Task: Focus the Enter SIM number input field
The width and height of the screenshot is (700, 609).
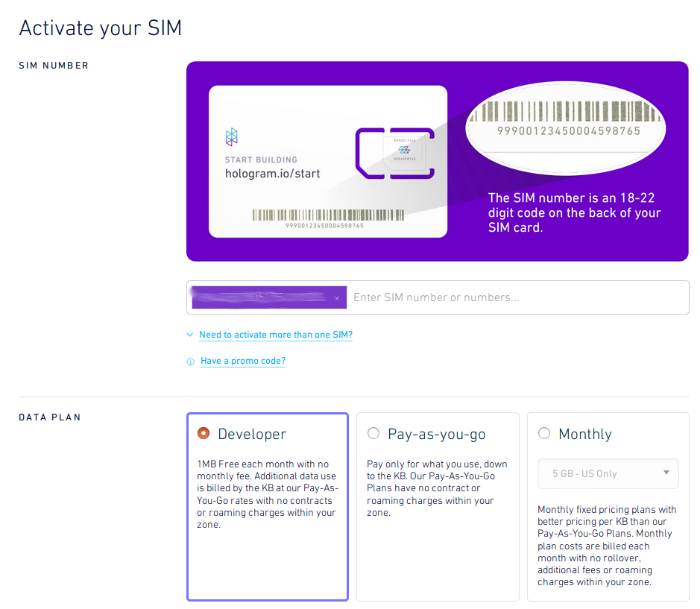Action: tap(517, 297)
